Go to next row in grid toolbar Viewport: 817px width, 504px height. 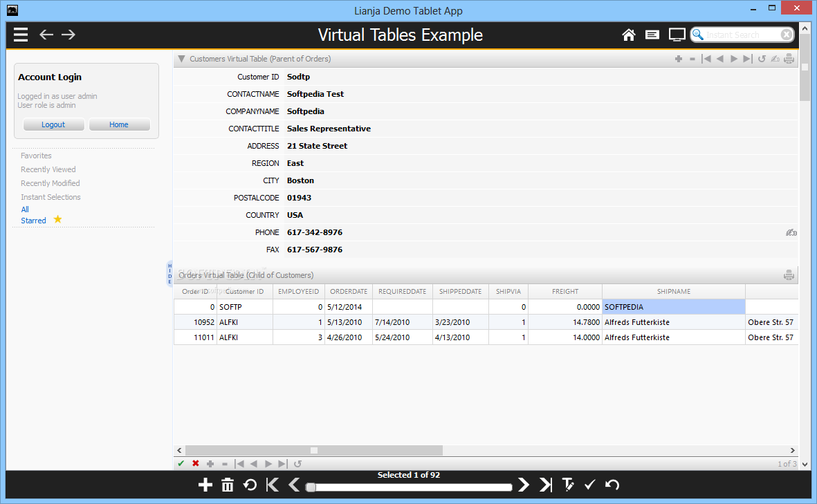point(268,463)
